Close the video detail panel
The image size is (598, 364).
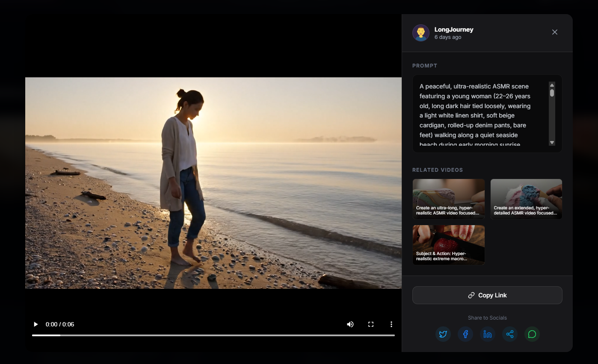tap(554, 32)
